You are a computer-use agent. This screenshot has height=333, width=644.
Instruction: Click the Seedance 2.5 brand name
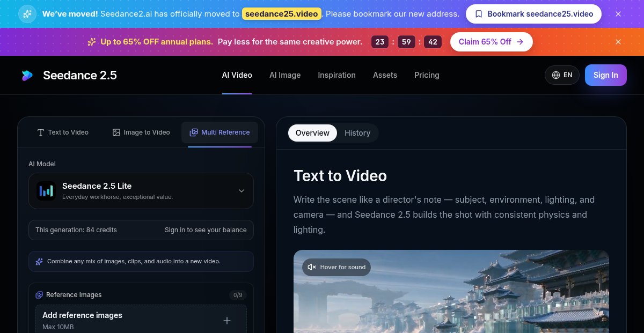click(x=80, y=76)
